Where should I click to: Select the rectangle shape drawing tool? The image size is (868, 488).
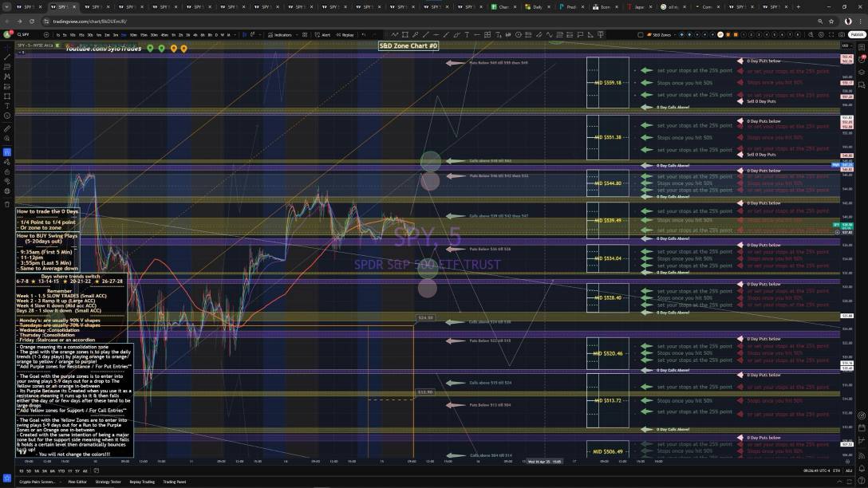(x=405, y=34)
